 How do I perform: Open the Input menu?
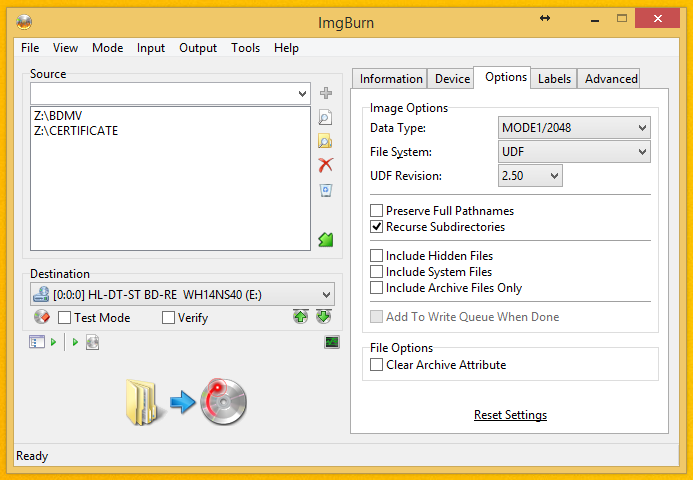click(x=151, y=48)
